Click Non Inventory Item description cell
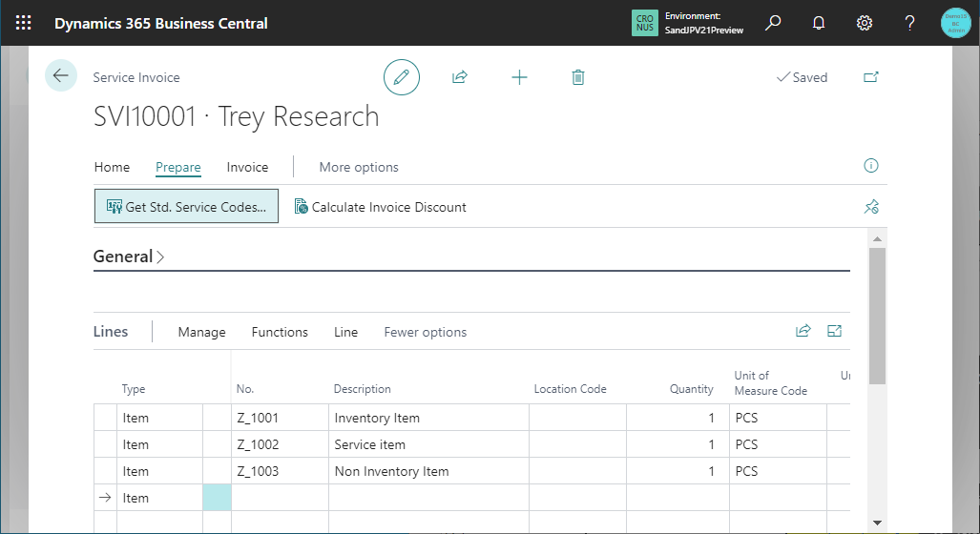 (x=428, y=472)
